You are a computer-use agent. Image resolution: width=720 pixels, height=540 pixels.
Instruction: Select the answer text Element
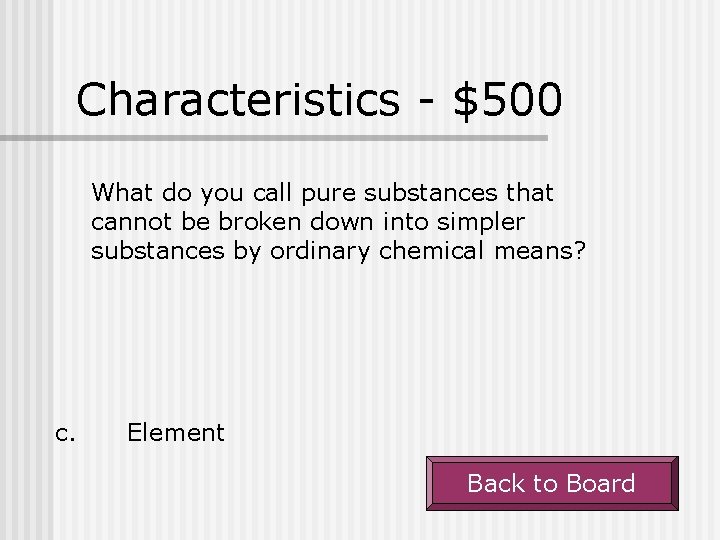coord(176,433)
